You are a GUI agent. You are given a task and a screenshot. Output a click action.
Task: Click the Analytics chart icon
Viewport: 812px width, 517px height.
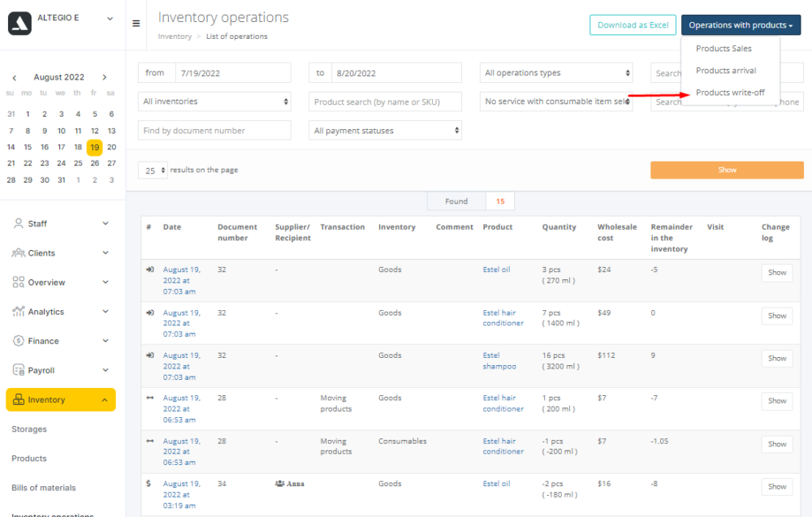pos(19,311)
